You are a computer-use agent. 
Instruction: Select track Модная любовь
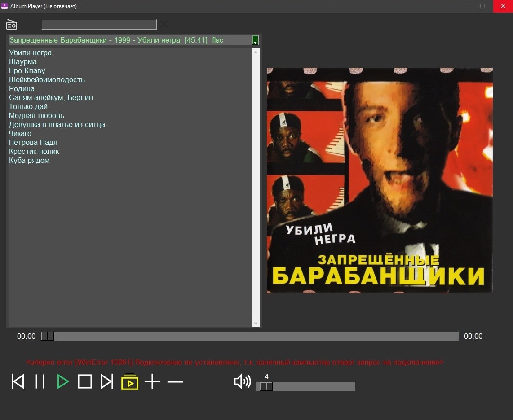(x=37, y=116)
